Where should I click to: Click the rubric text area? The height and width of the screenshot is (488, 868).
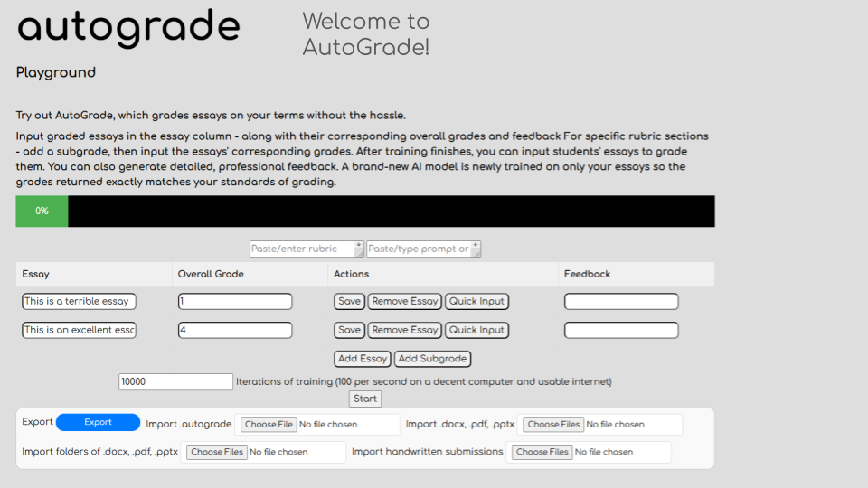[x=307, y=249]
